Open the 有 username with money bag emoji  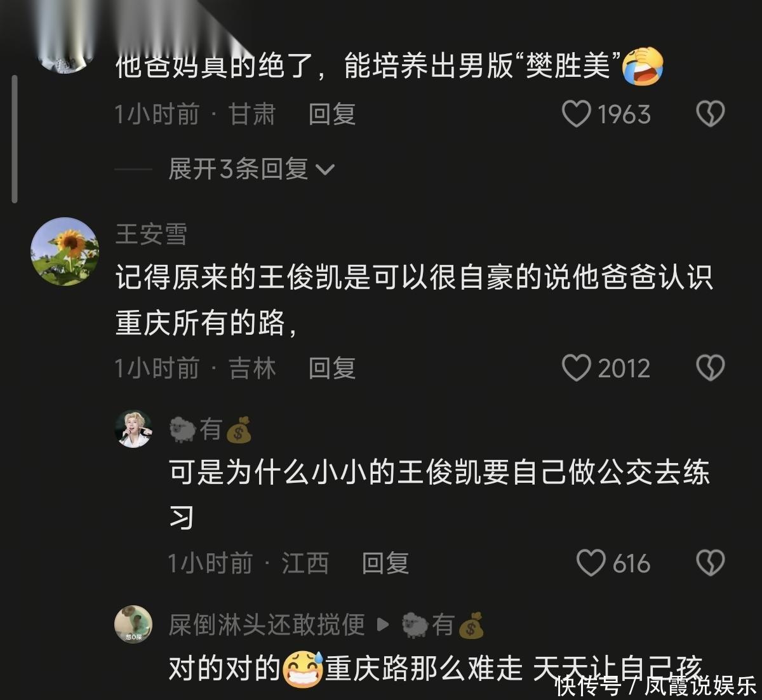tap(211, 430)
